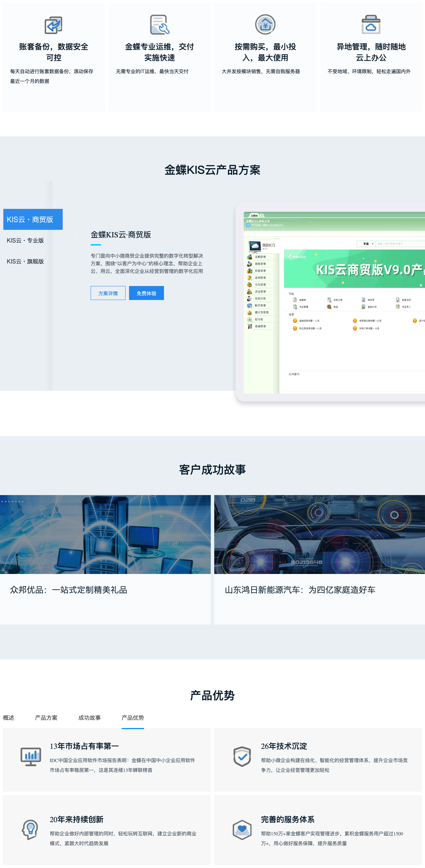Click the monitor chart icon beside 13年市场占有率第一
Image resolution: width=425 pixels, height=868 pixels.
pos(31,756)
